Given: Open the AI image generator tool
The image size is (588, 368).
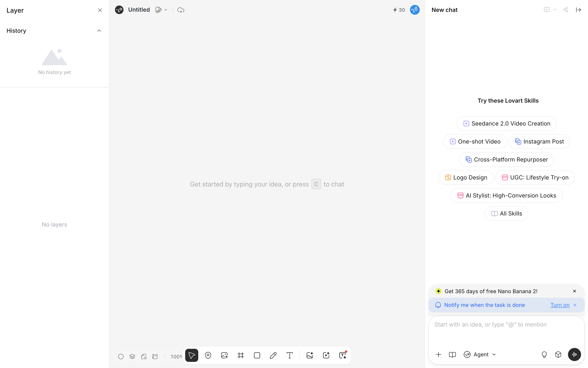Looking at the screenshot, I should pos(310,355).
